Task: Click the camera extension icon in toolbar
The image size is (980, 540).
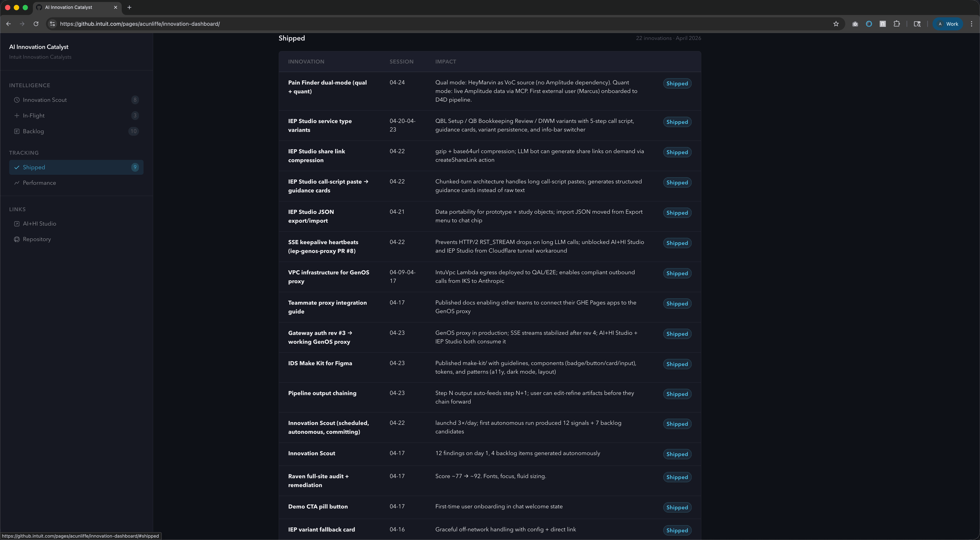Action: (855, 24)
